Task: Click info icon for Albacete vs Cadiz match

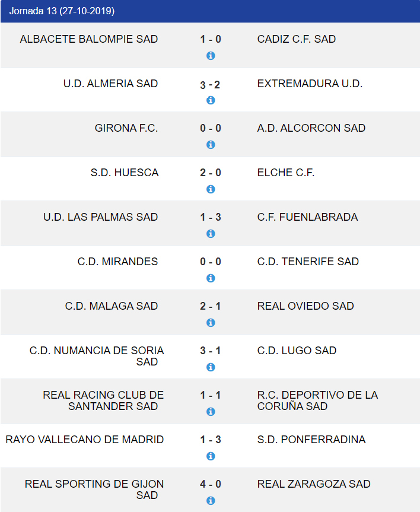Action: [210, 56]
